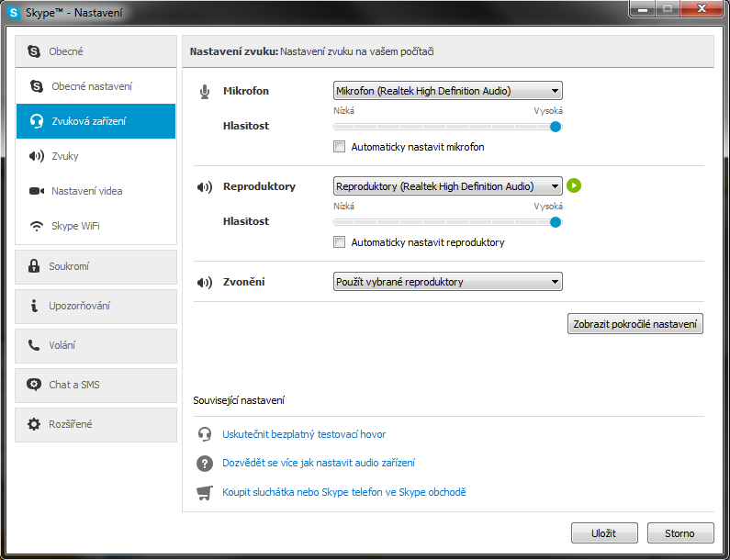Close the Skype Nastavení window

702,8
